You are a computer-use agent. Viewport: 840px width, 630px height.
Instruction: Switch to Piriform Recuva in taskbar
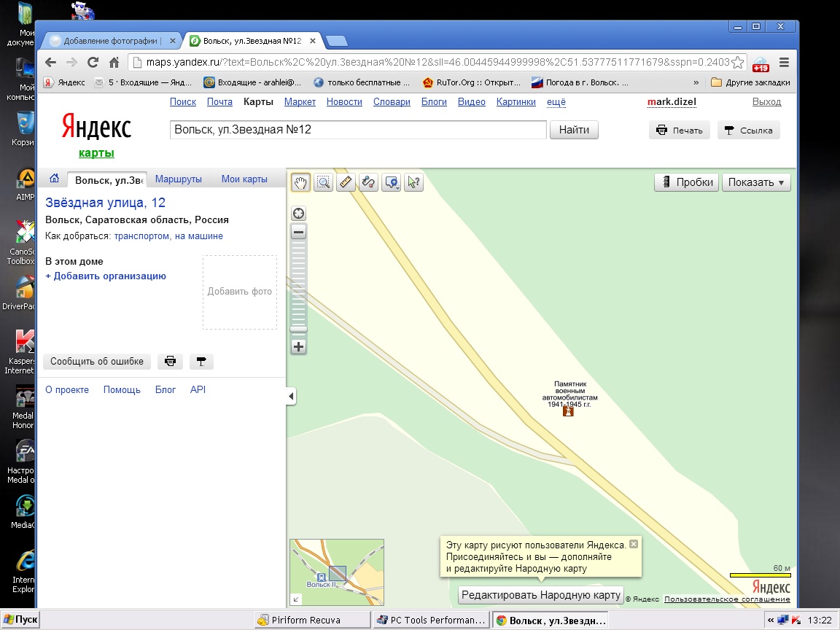tap(312, 620)
